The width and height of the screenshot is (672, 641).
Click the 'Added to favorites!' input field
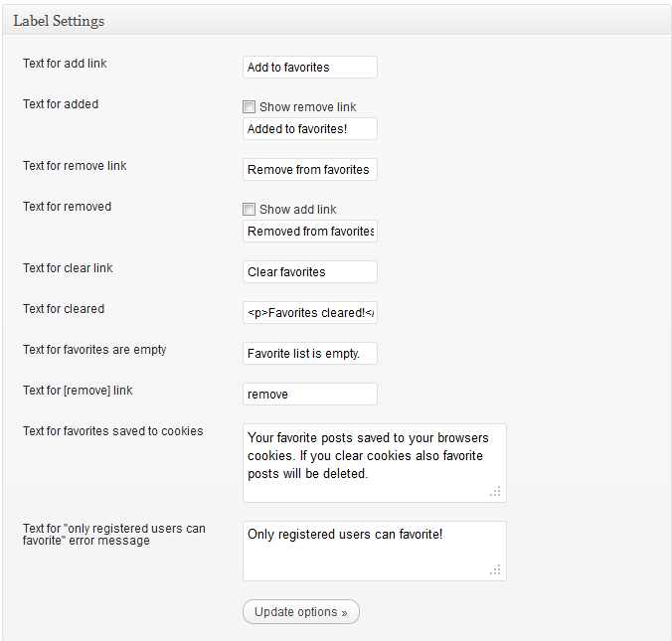tap(309, 129)
